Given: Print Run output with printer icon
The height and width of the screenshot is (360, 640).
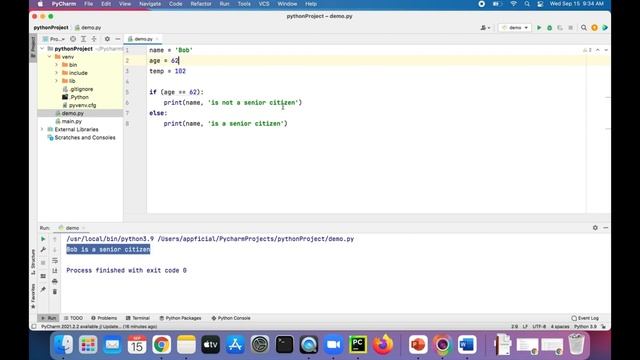Looking at the screenshot, I should click(x=55, y=281).
